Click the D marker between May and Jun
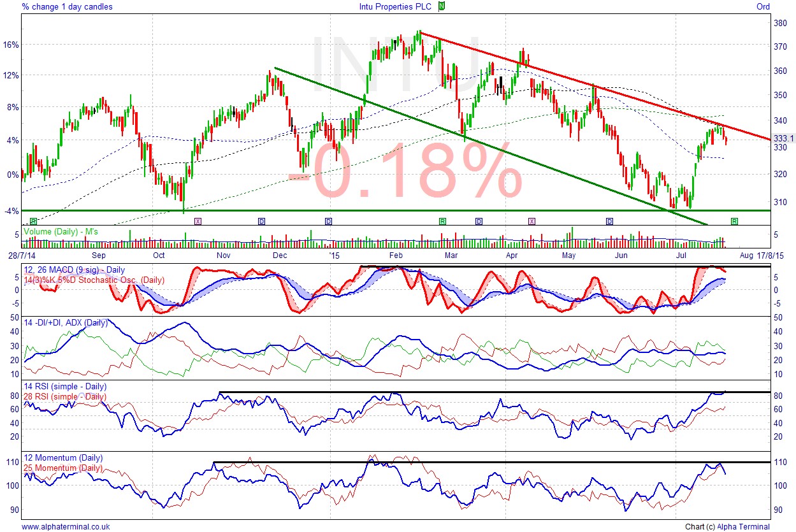Screen dimensions: 796x532 (609, 221)
